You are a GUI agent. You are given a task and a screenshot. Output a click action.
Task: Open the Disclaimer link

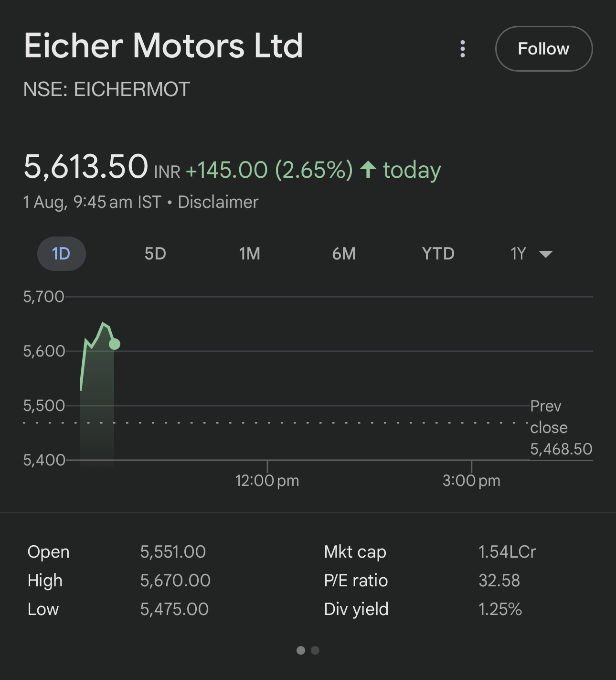click(218, 202)
